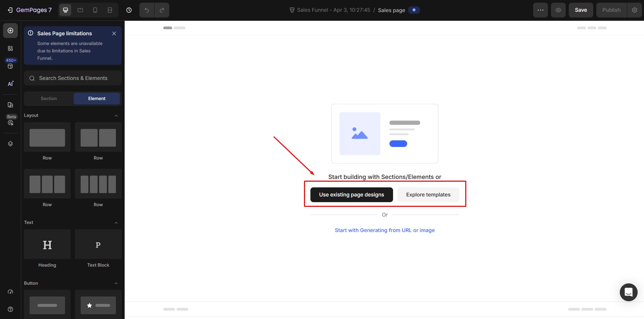Dismiss the Sales Page limitations notice

point(114,34)
